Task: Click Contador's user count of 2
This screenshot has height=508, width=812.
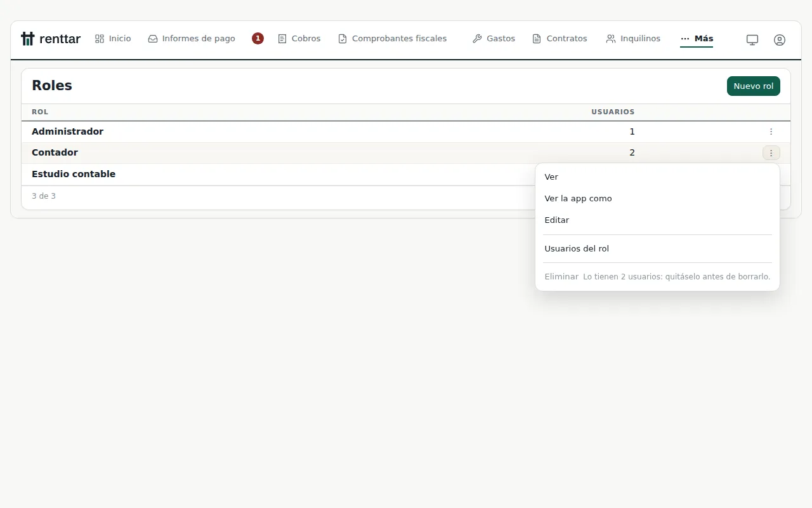Action: [632, 152]
